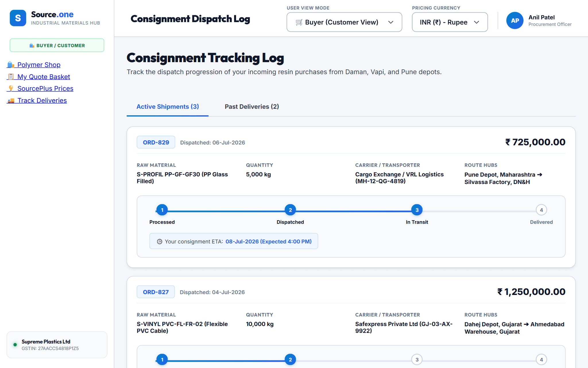588x368 pixels.
Task: Click step 1 marker on ORD-827 progress
Action: [162, 360]
